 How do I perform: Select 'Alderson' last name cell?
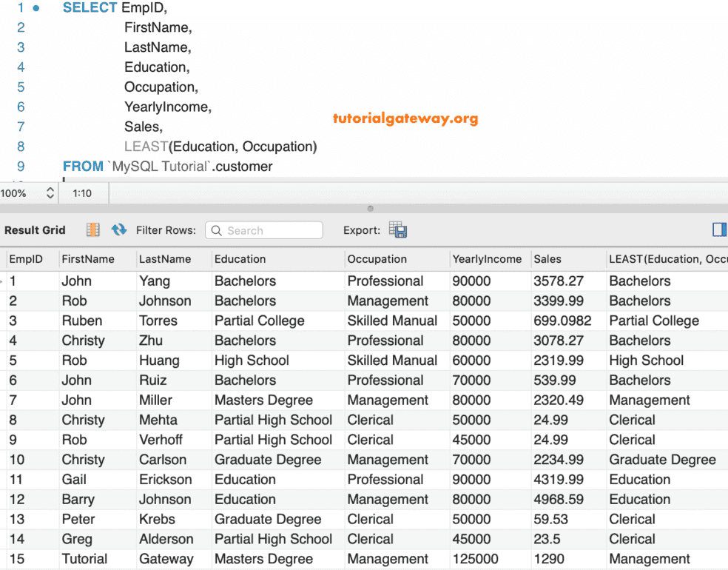tap(166, 540)
